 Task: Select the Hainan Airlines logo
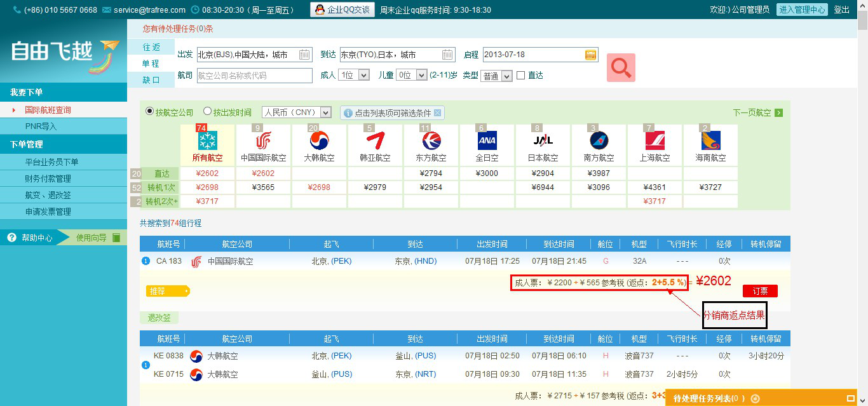pyautogui.click(x=710, y=140)
